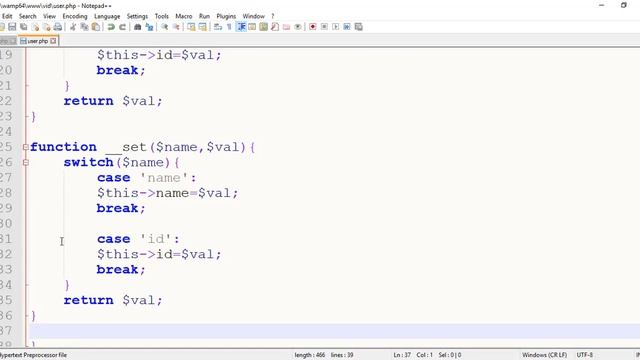Toggle Show All Characters pilcrow icon

[x=229, y=27]
